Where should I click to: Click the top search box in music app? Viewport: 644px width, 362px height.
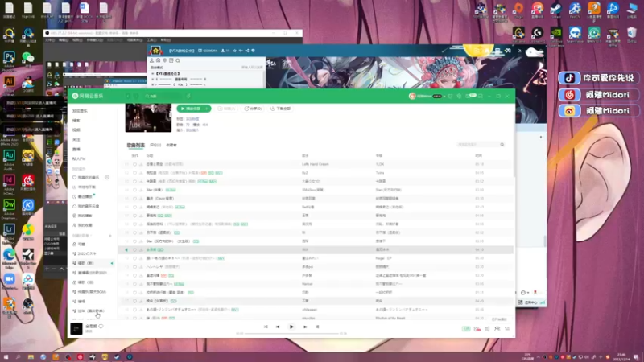click(x=163, y=96)
